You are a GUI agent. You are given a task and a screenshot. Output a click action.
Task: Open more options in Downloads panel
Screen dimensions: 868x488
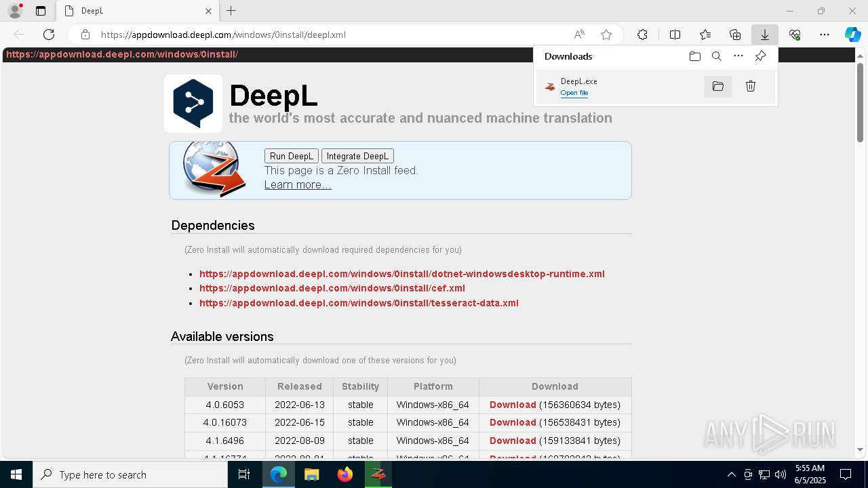(738, 56)
